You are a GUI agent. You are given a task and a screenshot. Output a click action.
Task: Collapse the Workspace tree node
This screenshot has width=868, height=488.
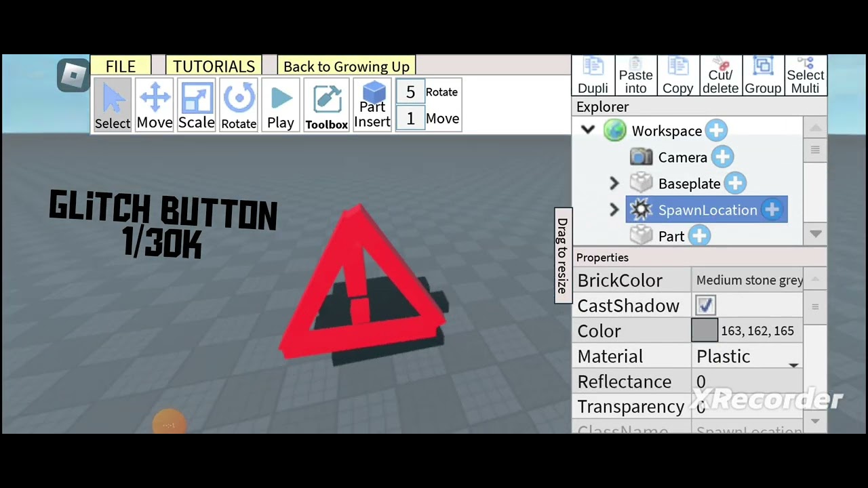click(x=588, y=130)
